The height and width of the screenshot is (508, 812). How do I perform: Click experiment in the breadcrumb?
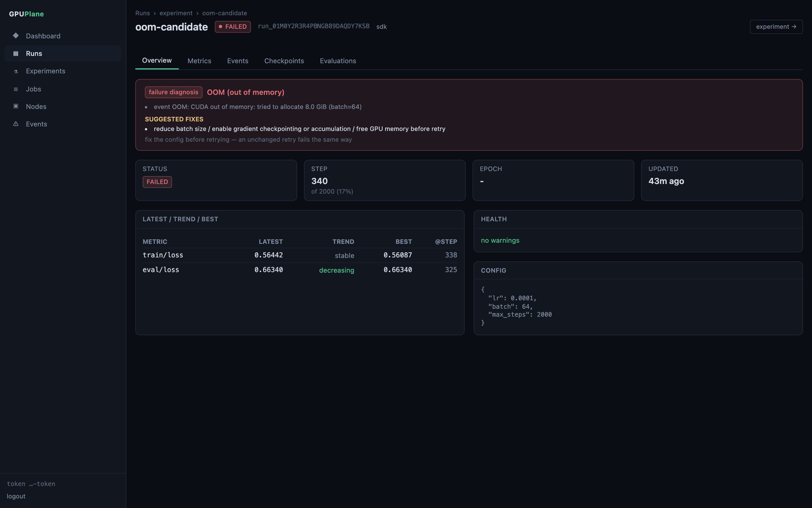click(x=176, y=13)
